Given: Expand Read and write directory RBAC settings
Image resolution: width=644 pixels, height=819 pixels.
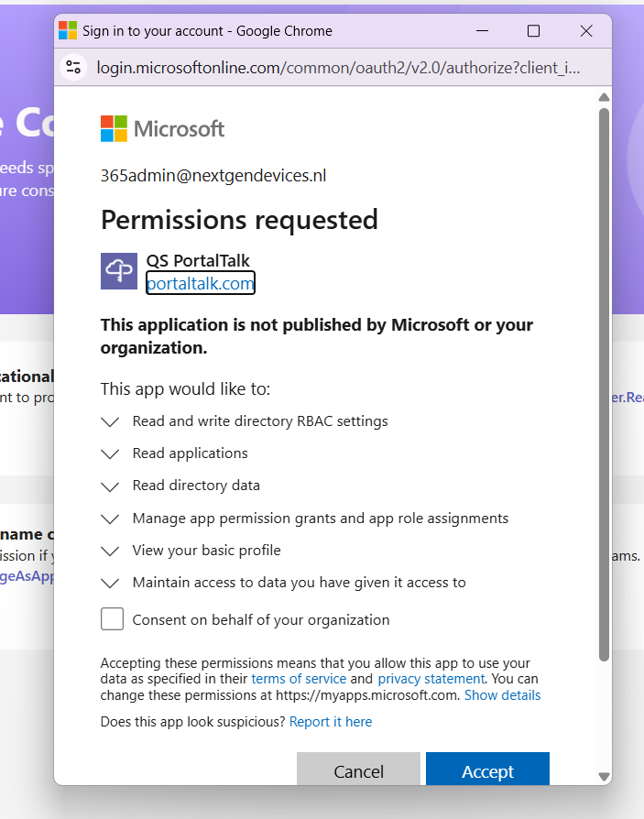Looking at the screenshot, I should coord(110,421).
